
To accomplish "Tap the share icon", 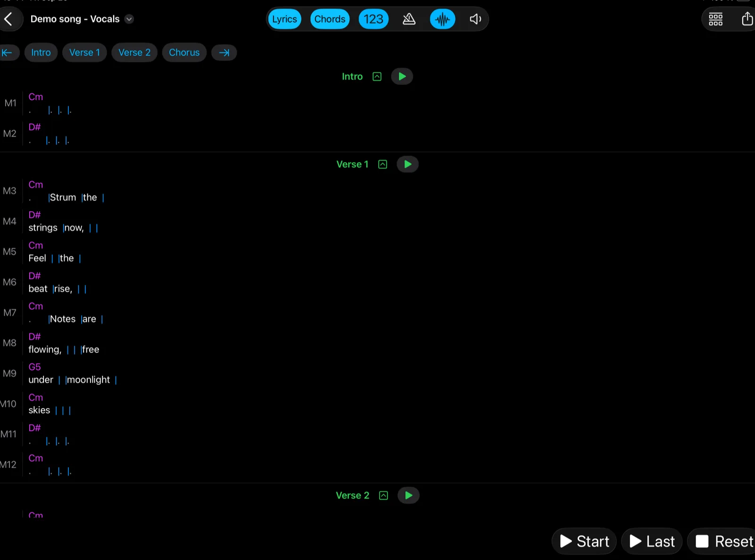I will (747, 19).
